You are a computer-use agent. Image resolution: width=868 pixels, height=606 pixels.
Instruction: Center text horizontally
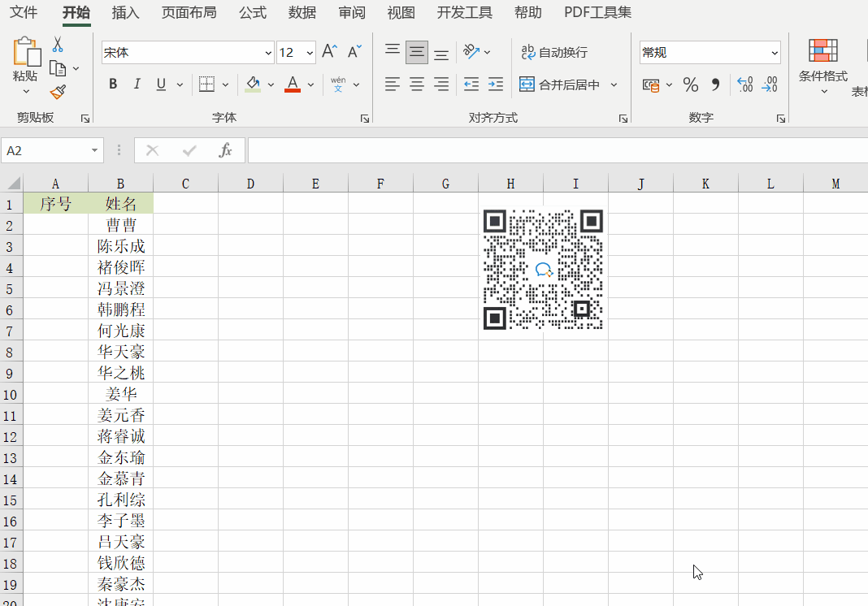click(x=417, y=84)
